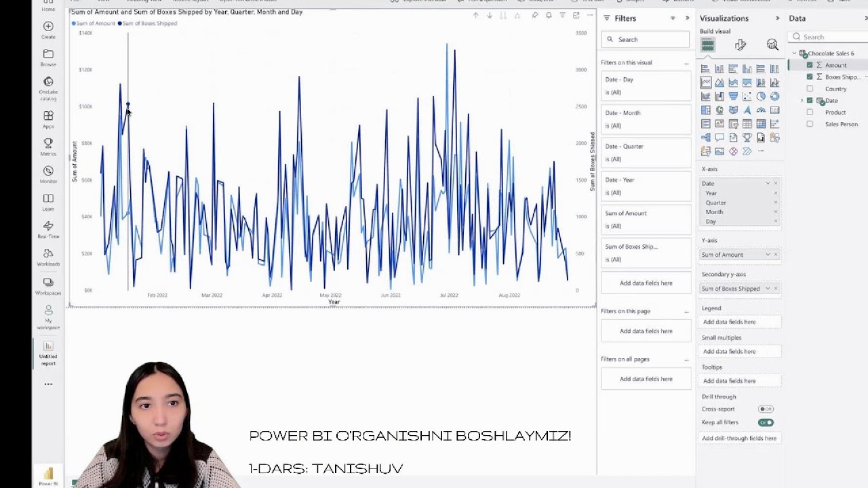The height and width of the screenshot is (488, 868).
Task: Click in the Filters search box
Action: point(646,39)
